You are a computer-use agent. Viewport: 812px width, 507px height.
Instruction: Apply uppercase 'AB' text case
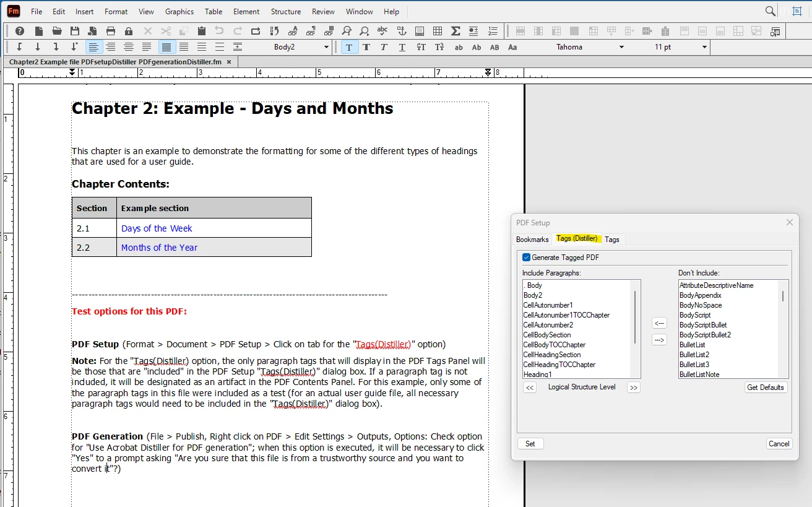point(495,47)
